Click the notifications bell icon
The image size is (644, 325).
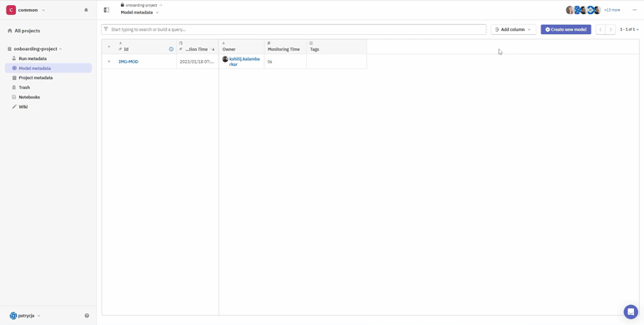[x=86, y=10]
